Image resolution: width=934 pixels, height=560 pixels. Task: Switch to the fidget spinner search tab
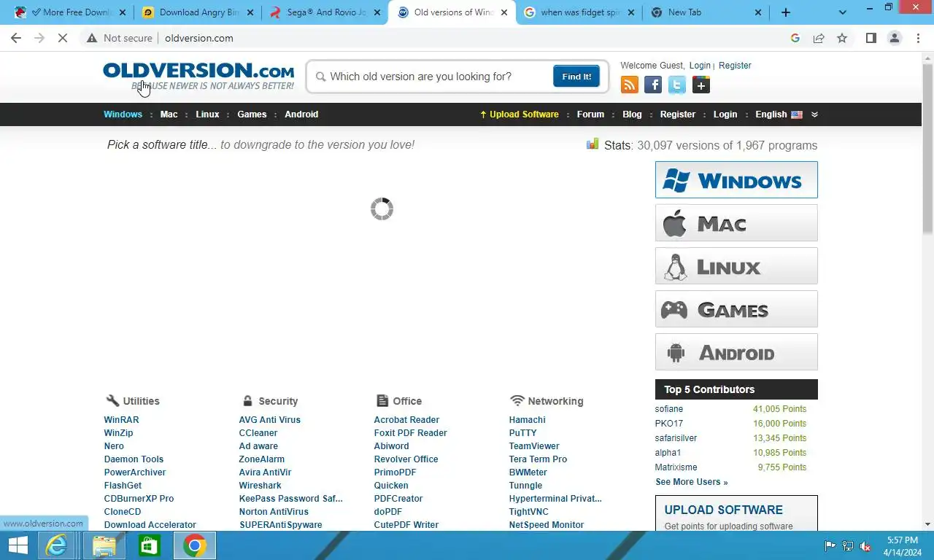(x=579, y=12)
